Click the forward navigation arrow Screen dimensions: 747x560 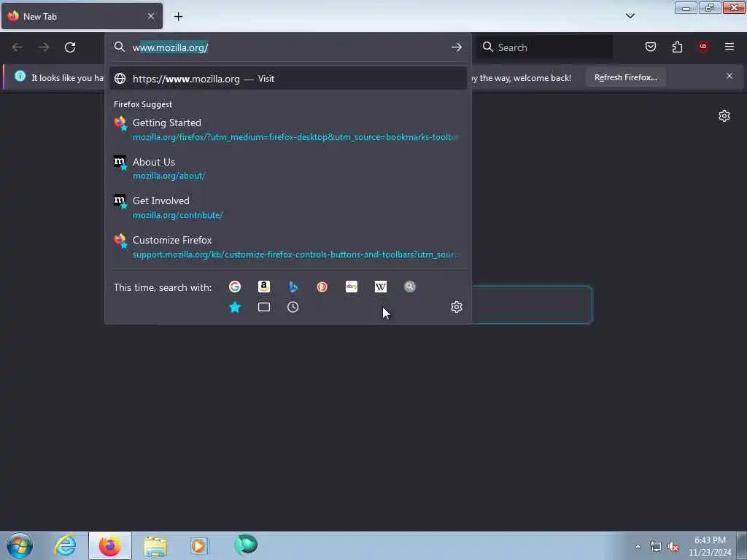click(x=44, y=47)
